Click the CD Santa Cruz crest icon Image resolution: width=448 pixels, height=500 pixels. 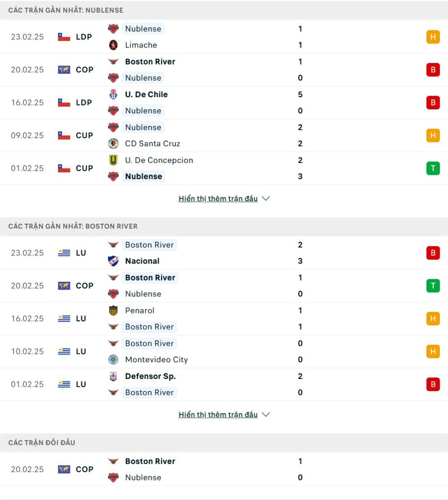(113, 144)
